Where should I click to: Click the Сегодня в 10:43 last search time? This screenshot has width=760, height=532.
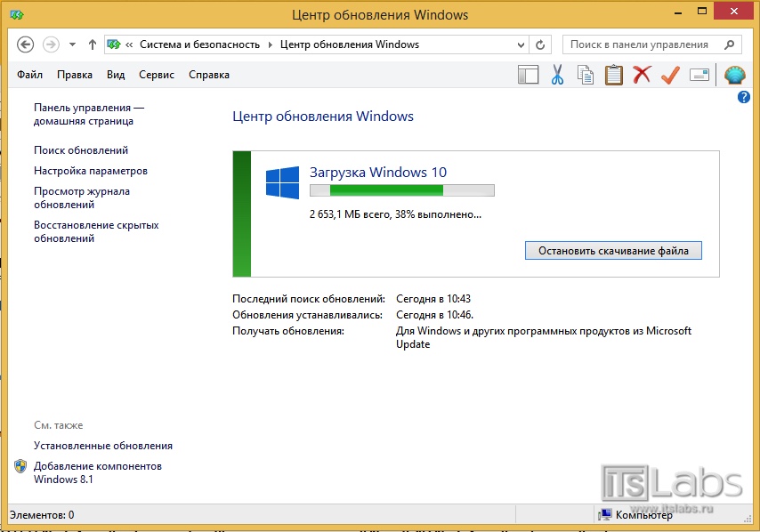pyautogui.click(x=433, y=298)
